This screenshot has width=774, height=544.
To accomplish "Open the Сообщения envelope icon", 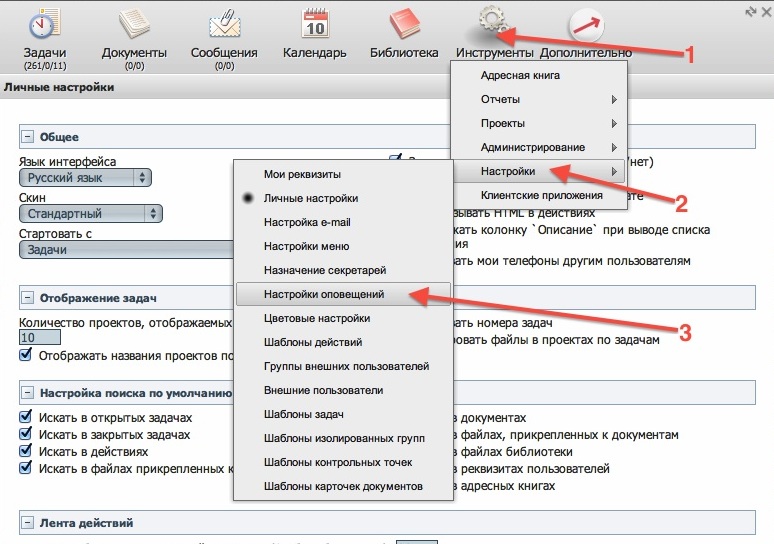I will point(224,24).
